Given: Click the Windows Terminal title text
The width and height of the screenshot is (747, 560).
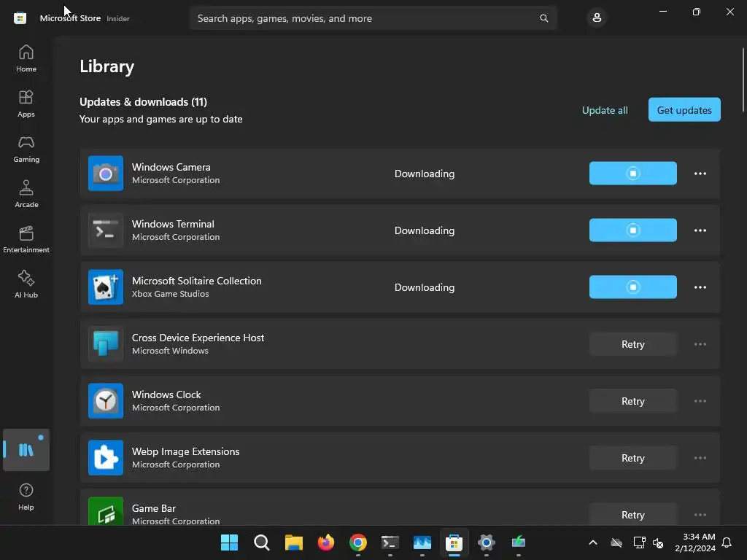Looking at the screenshot, I should (x=173, y=224).
